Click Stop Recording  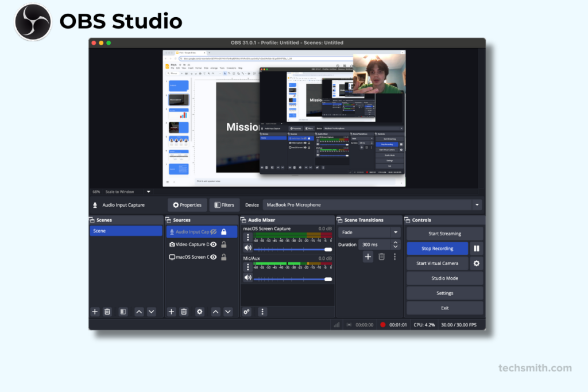(437, 248)
